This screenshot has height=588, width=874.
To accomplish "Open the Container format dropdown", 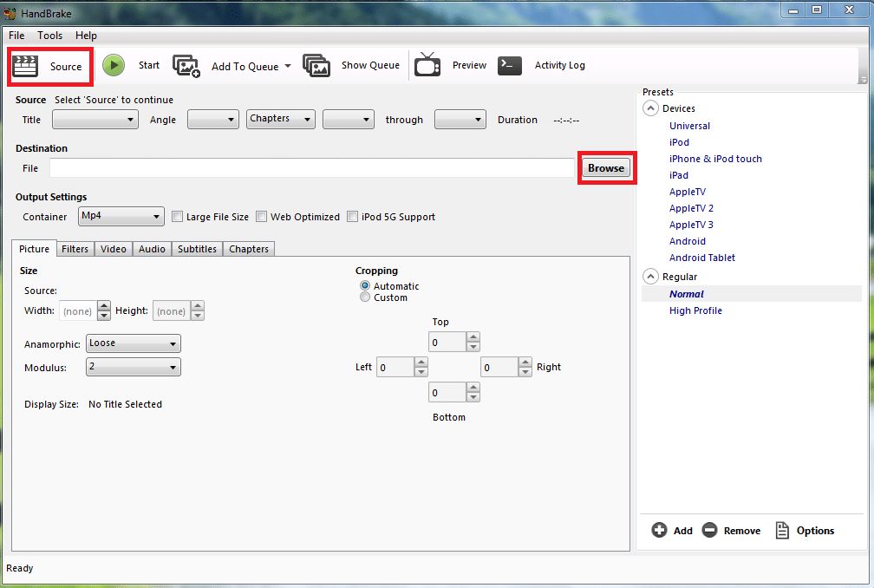I will coord(121,216).
